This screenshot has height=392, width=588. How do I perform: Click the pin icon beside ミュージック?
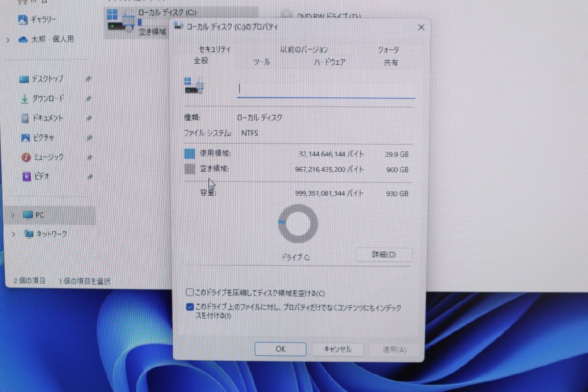pos(89,157)
